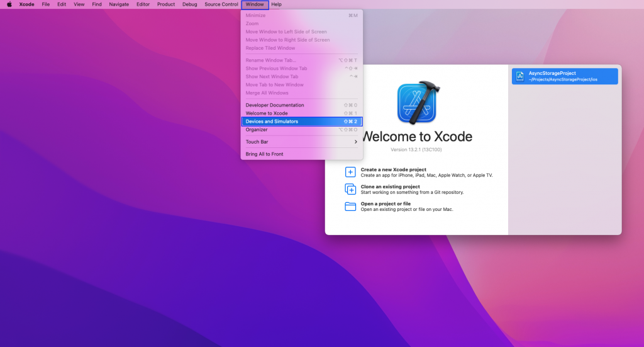Open the Editor menu

143,4
